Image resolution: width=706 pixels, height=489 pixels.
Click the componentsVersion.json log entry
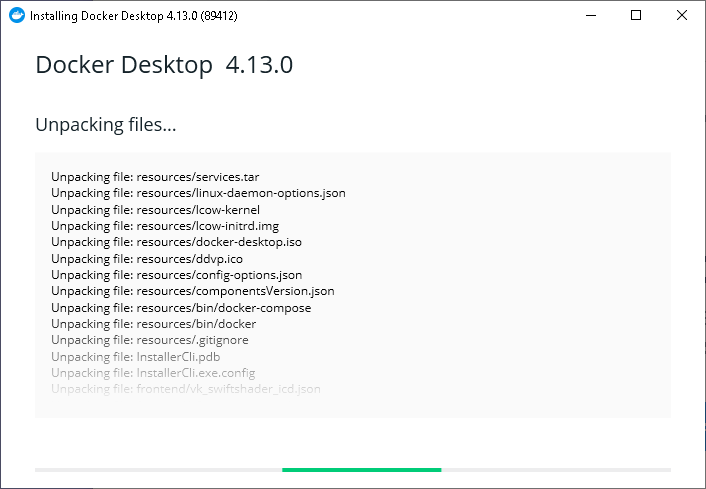[192, 291]
